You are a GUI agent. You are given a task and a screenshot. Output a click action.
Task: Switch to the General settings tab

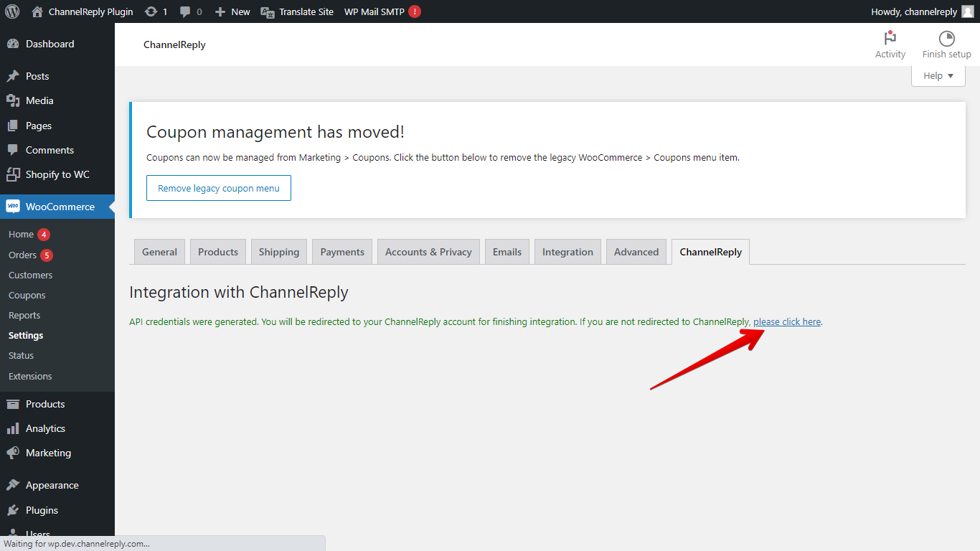(x=159, y=252)
